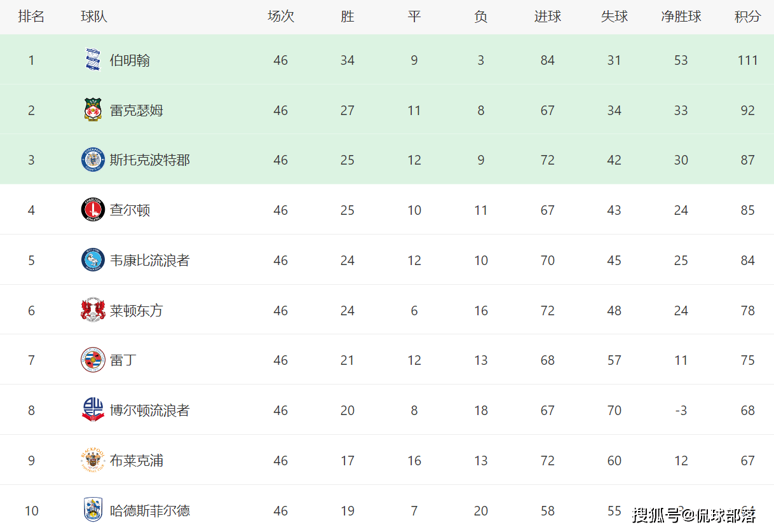Select the 韦康比流浪者 team name
Image resolution: width=774 pixels, height=532 pixels.
pos(149,261)
